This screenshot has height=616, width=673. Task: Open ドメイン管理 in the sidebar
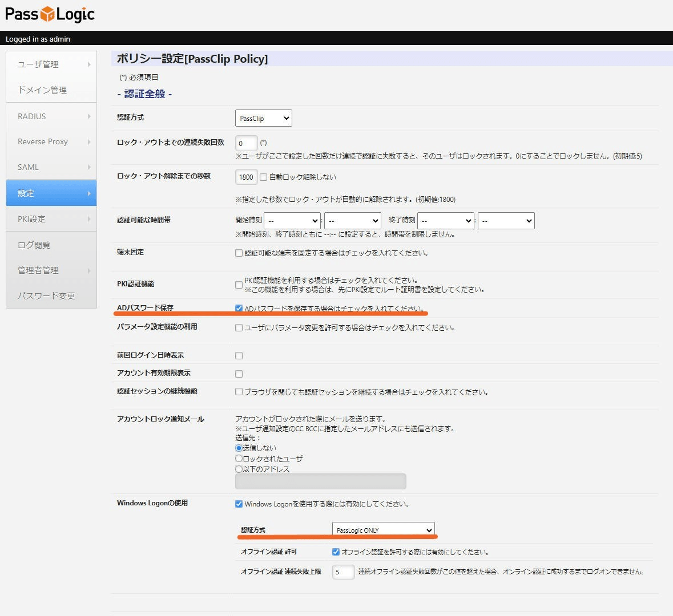[x=42, y=90]
